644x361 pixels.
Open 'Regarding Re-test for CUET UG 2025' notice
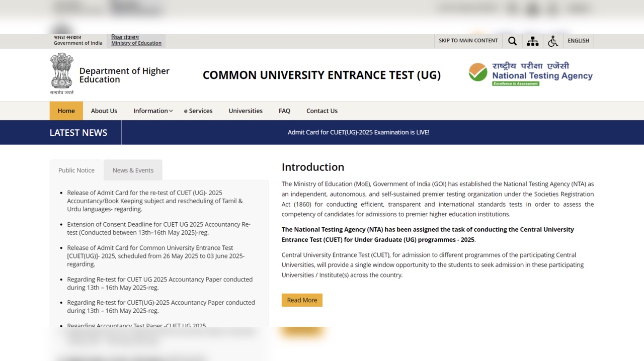coord(160,284)
